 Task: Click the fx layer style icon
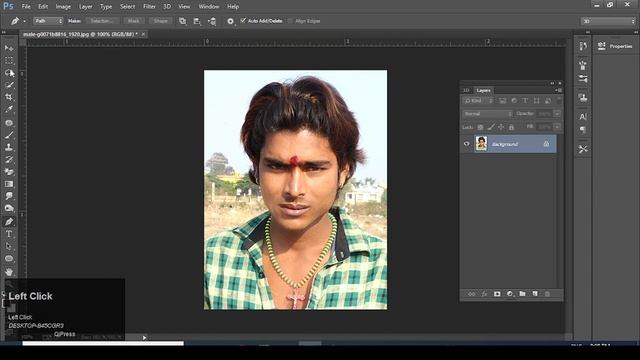pos(484,294)
